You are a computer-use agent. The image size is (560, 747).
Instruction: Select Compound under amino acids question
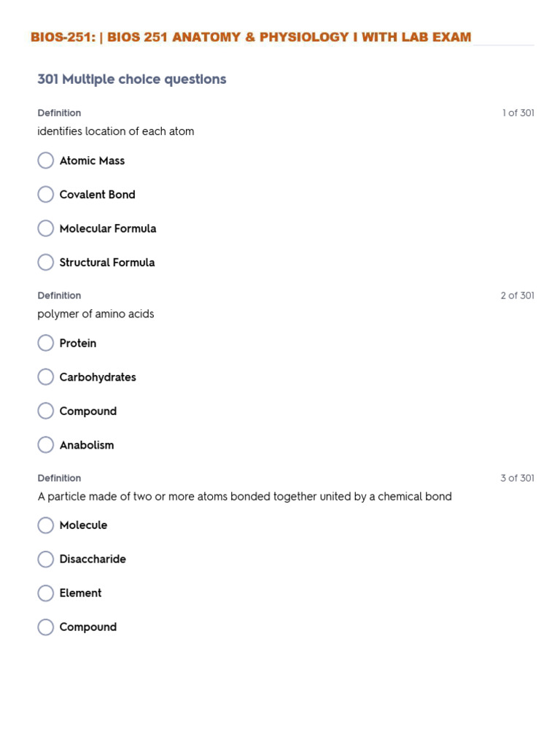[46, 411]
